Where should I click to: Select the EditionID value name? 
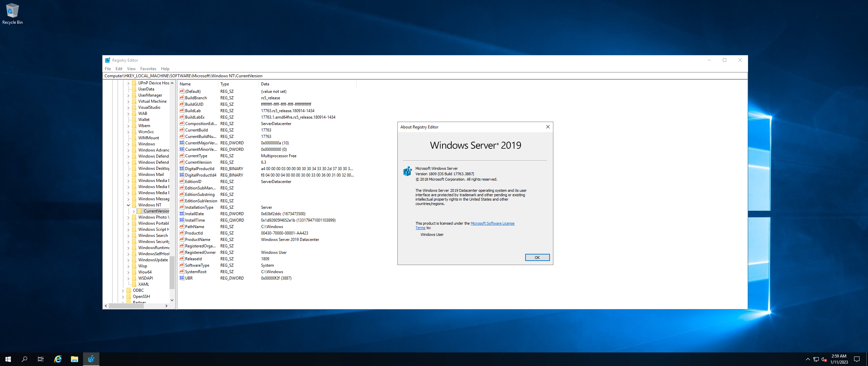pos(193,182)
